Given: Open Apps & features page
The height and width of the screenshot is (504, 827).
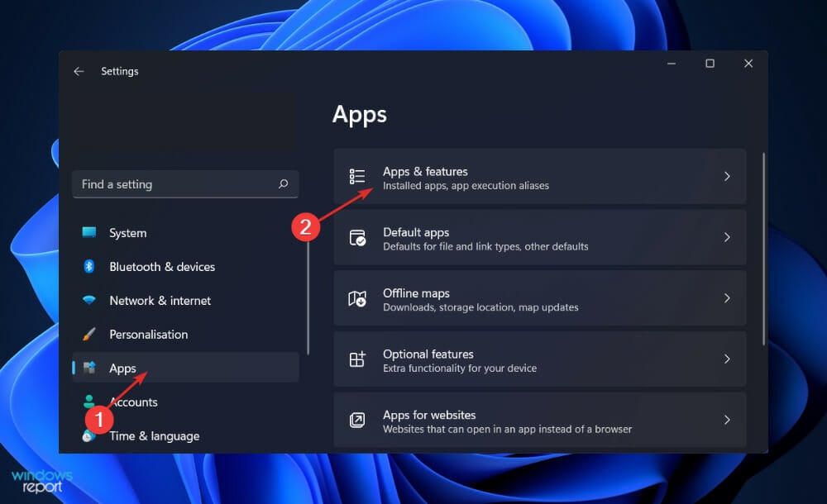Looking at the screenshot, I should 539,176.
